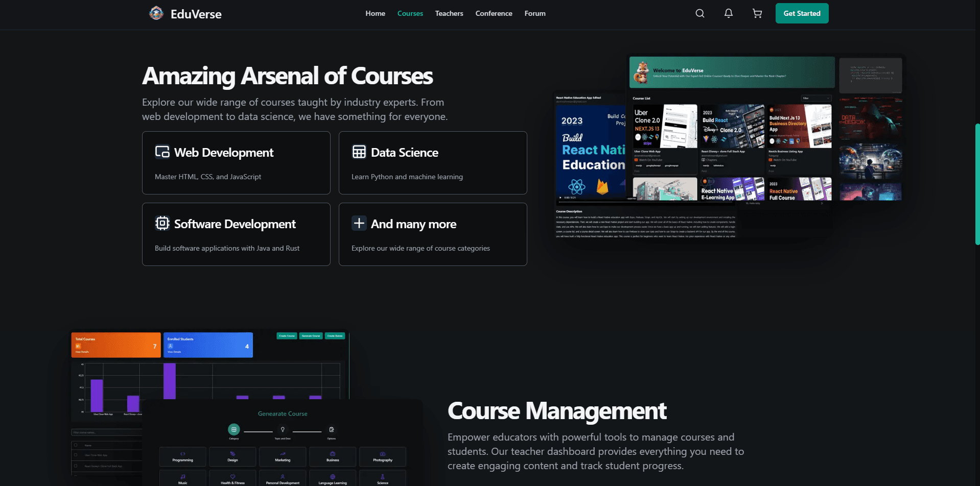Click the course list preview screenshot
Screen dimensions: 980x486
(732, 148)
